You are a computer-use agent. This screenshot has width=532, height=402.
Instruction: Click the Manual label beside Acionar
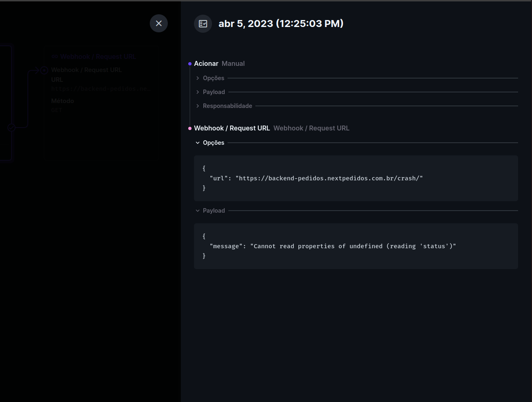pyautogui.click(x=233, y=63)
